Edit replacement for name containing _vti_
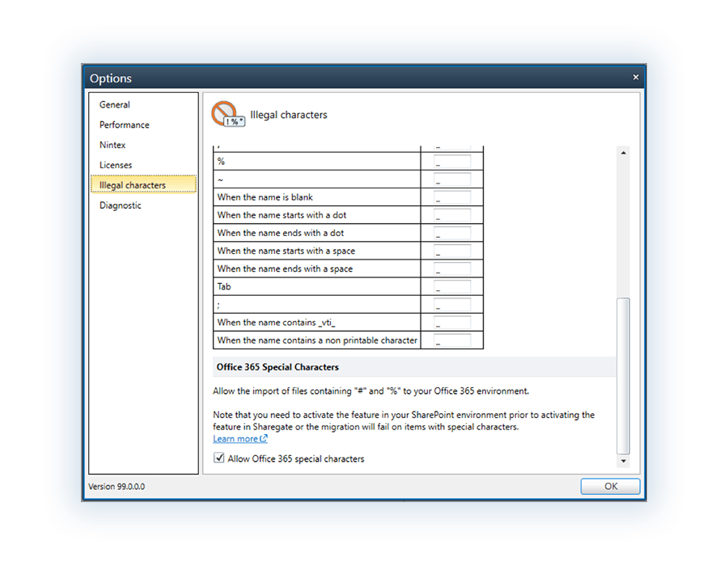This screenshot has width=728, height=566. pyautogui.click(x=452, y=322)
